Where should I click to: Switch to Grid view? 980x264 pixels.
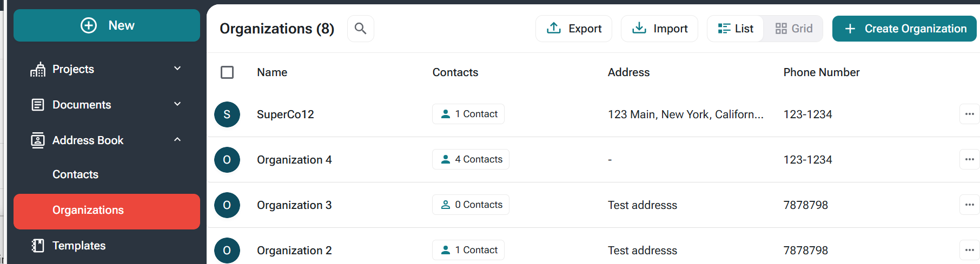793,29
